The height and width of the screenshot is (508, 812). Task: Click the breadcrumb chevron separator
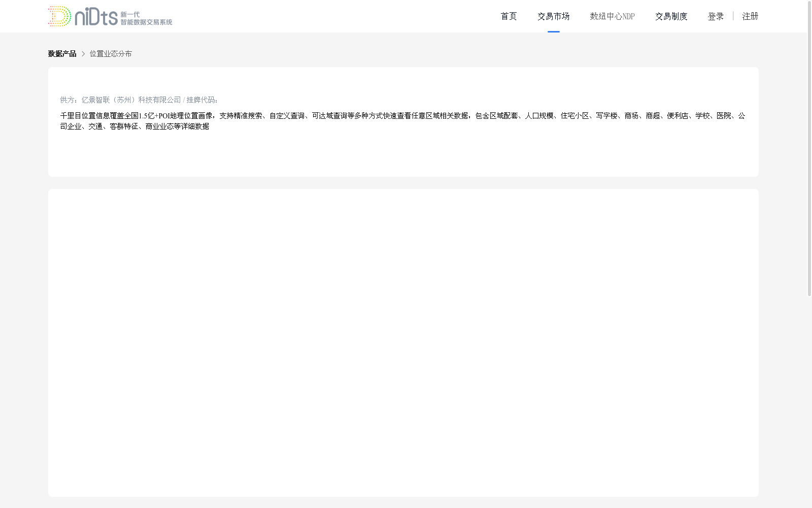pyautogui.click(x=83, y=54)
